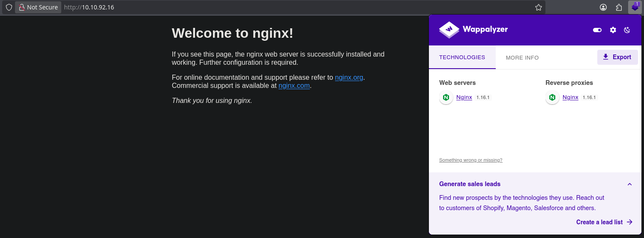Image resolution: width=644 pixels, height=238 pixels.
Task: Click the bookmark star in address bar
Action: 539,7
